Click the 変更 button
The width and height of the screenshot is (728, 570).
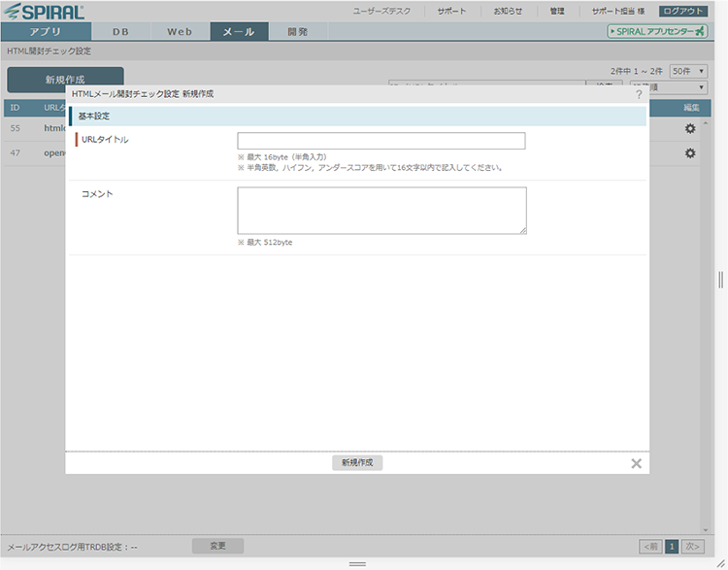[217, 546]
